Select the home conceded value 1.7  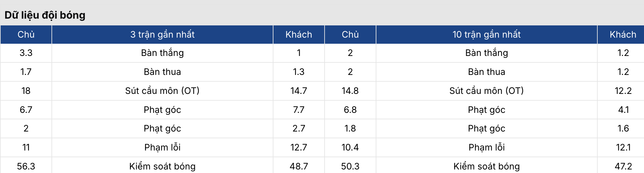tap(26, 72)
